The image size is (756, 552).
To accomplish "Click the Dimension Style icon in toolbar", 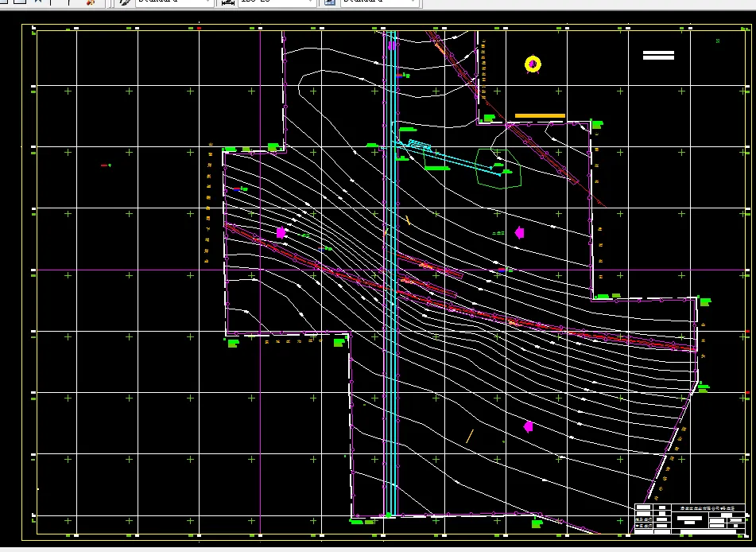I will click(x=227, y=2).
